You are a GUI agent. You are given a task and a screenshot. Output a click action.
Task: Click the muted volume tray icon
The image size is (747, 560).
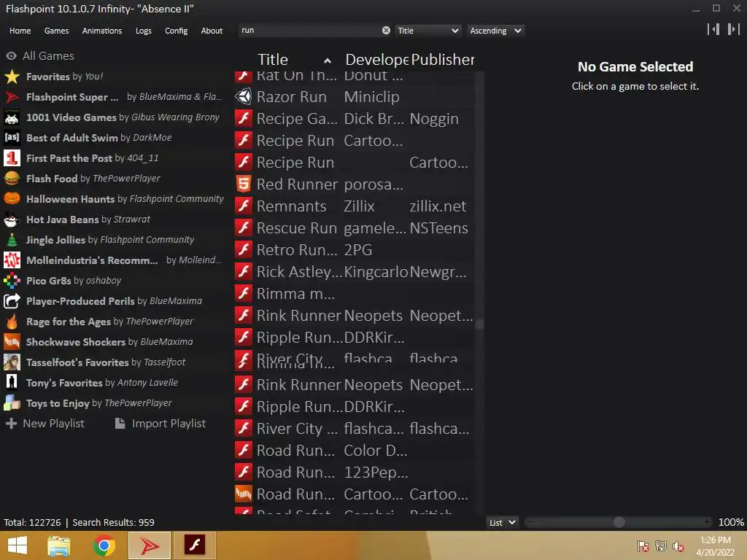[x=678, y=546]
